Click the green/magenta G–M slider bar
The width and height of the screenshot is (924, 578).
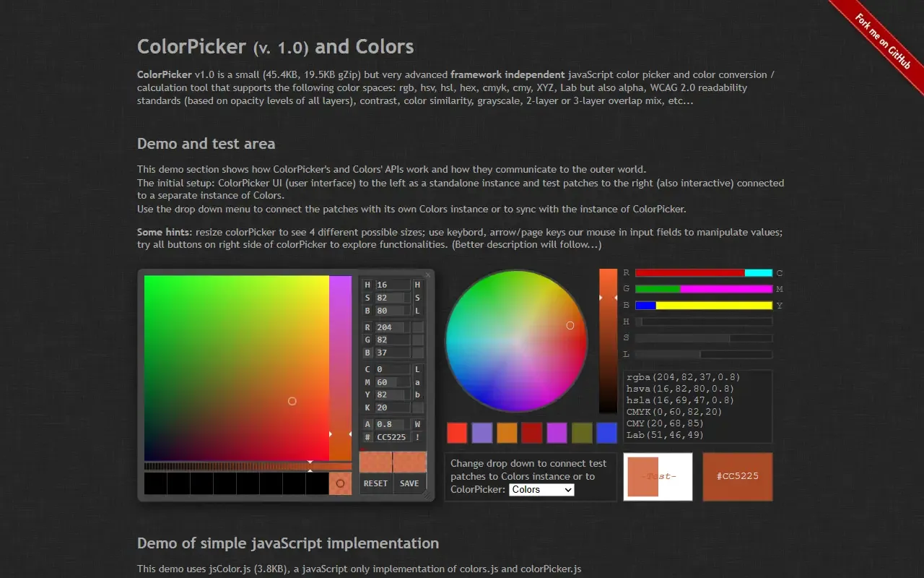704,289
